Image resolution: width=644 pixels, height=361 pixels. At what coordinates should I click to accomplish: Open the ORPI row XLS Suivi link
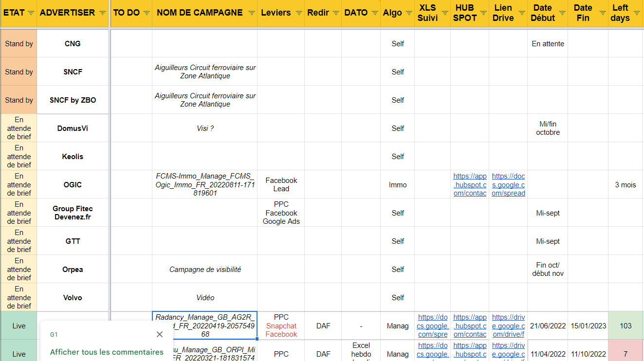(432, 351)
